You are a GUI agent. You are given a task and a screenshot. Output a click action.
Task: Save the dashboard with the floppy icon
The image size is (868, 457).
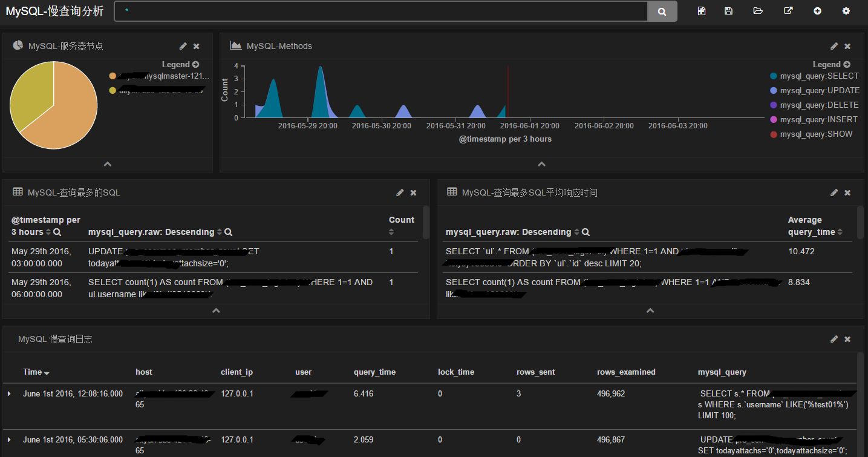click(x=729, y=11)
